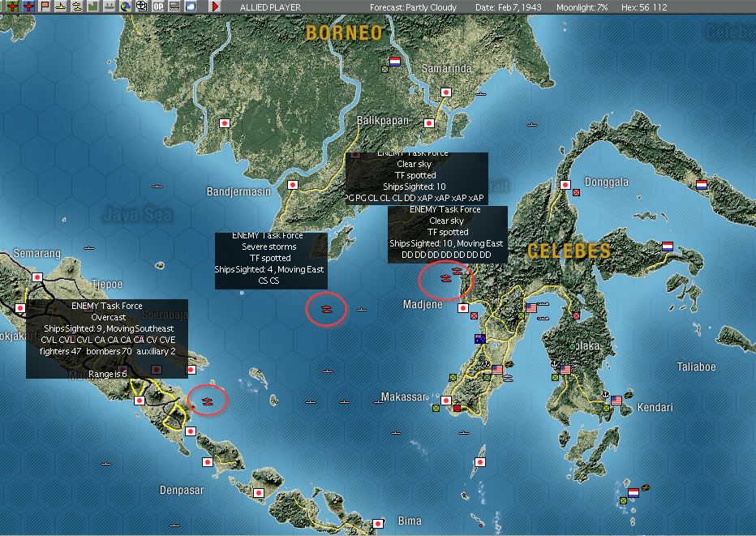Click the red marker south of Makassar base
Image resolution: width=756 pixels, height=536 pixels.
[457, 408]
